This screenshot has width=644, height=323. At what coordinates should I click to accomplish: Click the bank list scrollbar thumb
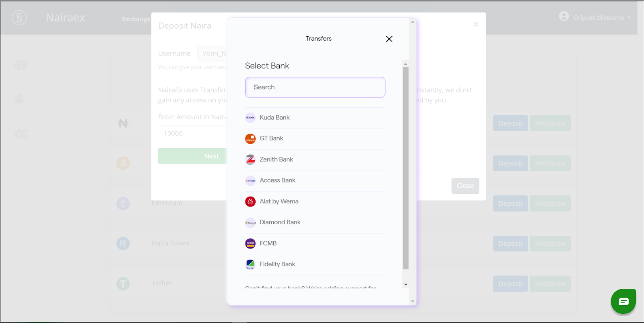(406, 168)
